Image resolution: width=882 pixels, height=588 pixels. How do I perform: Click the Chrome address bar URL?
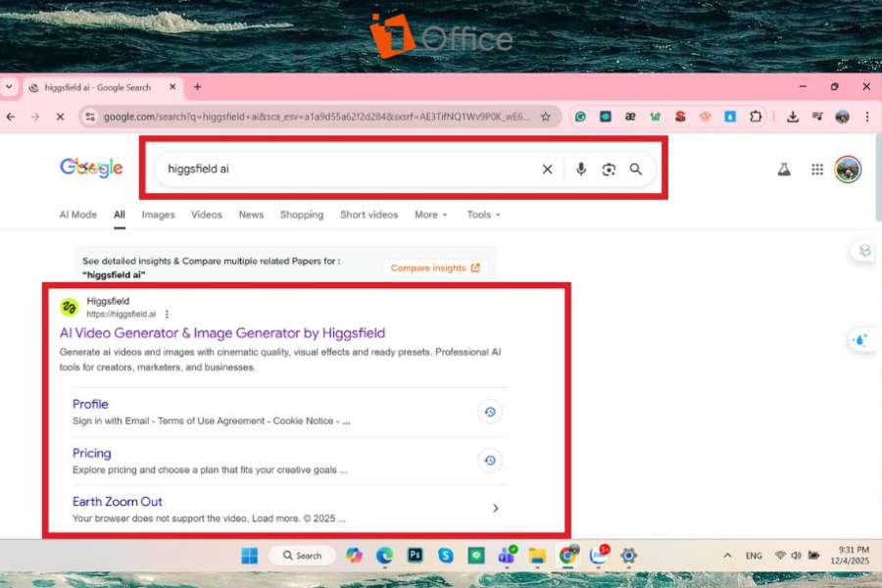317,117
